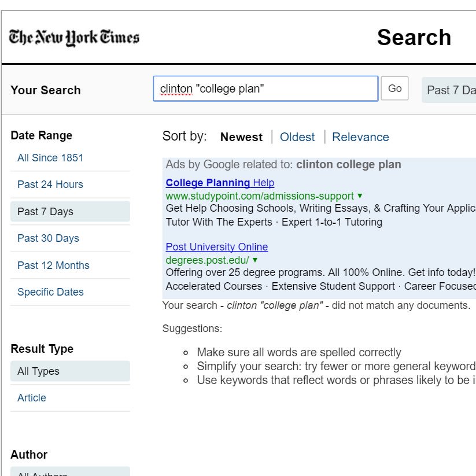Click the degrees.post.edu ad dropdown arrow
This screenshot has width=476, height=476.
pos(255,260)
